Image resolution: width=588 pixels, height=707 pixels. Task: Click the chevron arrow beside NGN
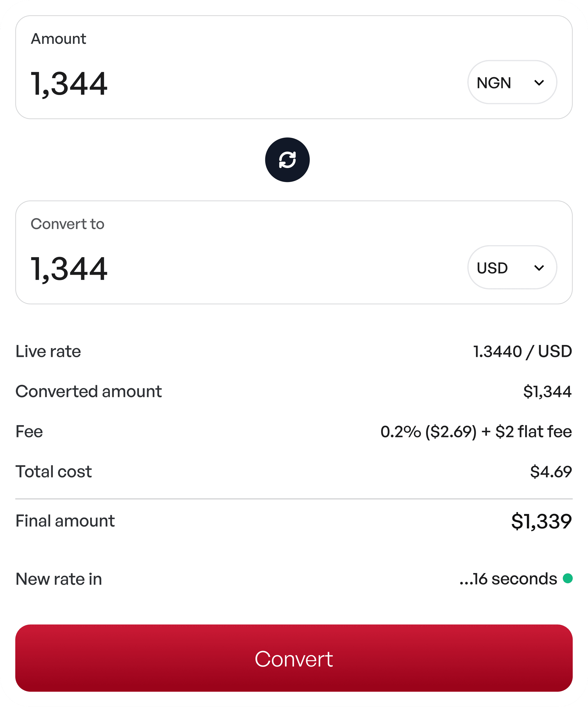(x=539, y=82)
